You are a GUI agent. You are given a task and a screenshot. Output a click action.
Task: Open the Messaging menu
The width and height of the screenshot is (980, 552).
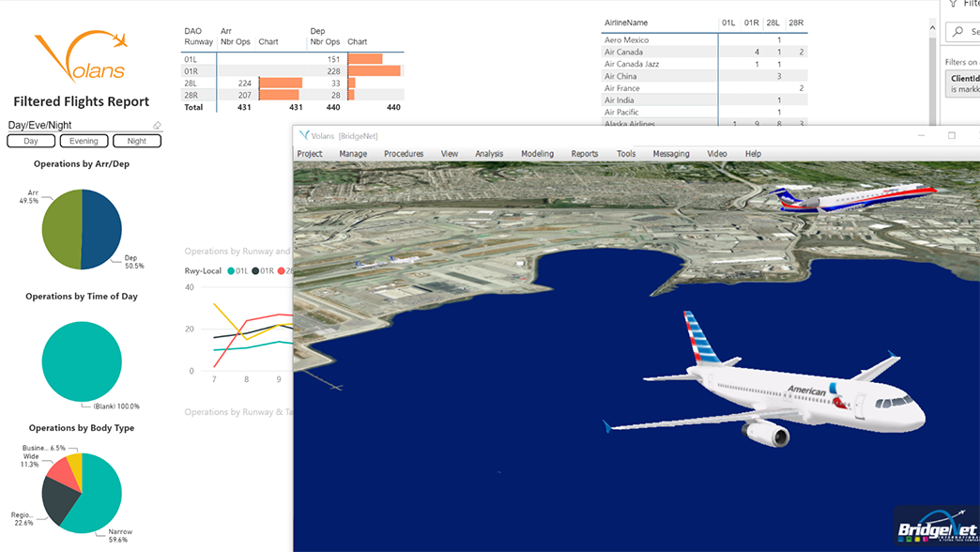click(671, 154)
